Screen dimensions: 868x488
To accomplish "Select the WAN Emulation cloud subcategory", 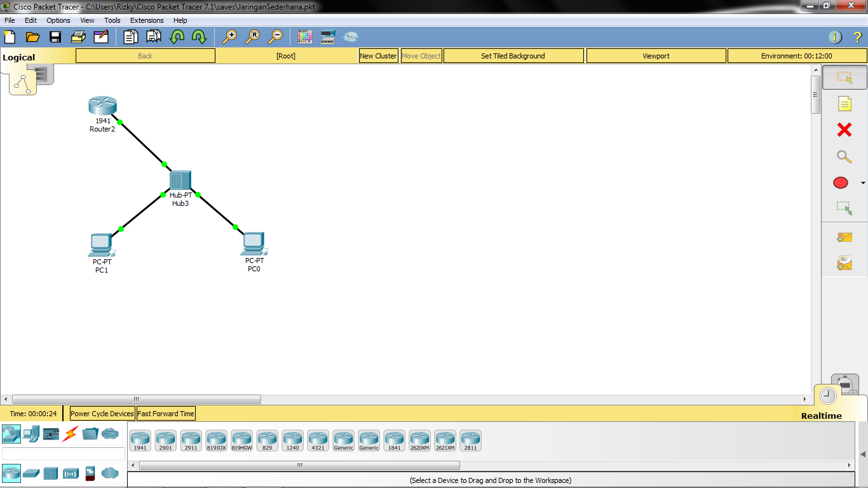I will tap(110, 473).
